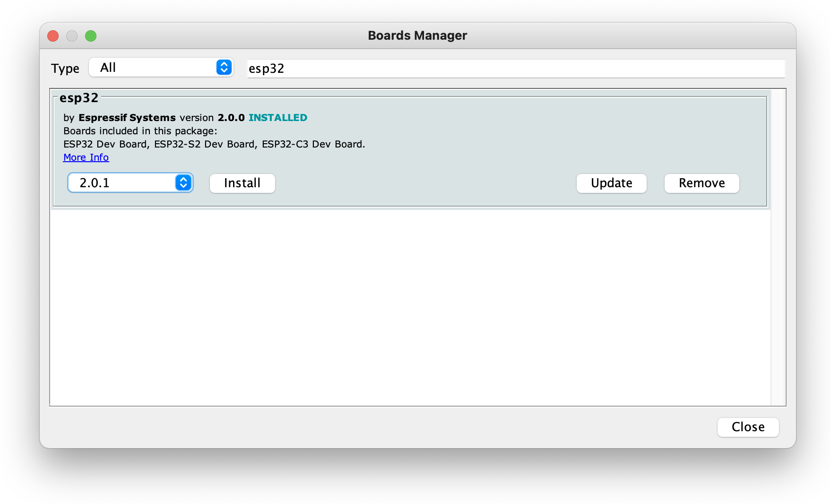Dismiss the dialog using the Close button
This screenshot has width=831, height=504.
[x=748, y=427]
